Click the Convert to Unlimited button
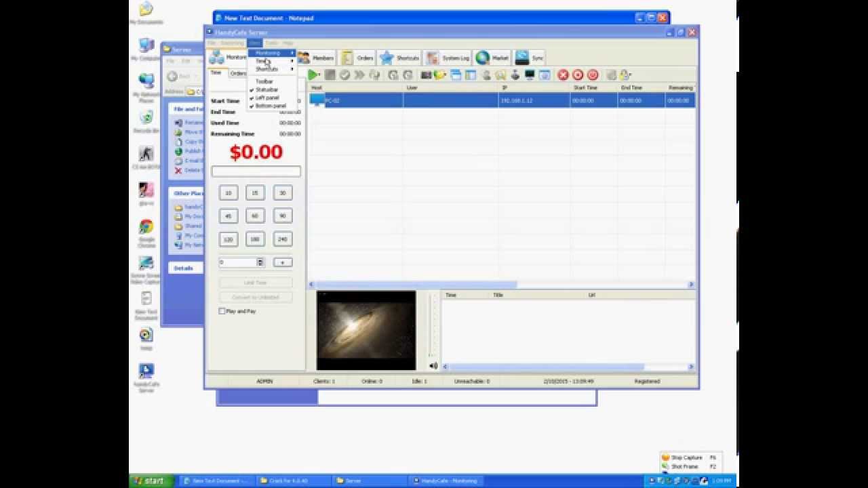868x488 pixels. pyautogui.click(x=256, y=297)
